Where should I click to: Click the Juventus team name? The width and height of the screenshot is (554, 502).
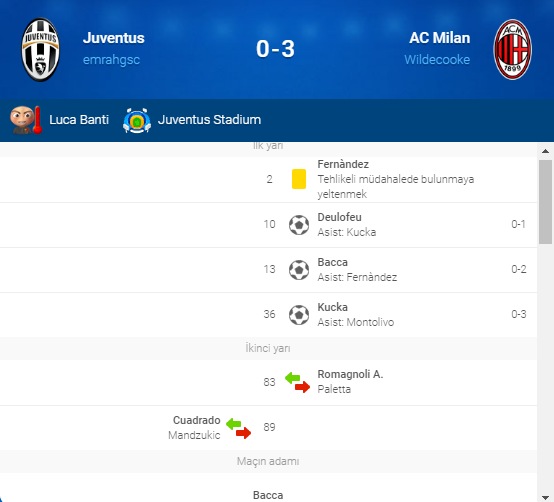point(113,38)
